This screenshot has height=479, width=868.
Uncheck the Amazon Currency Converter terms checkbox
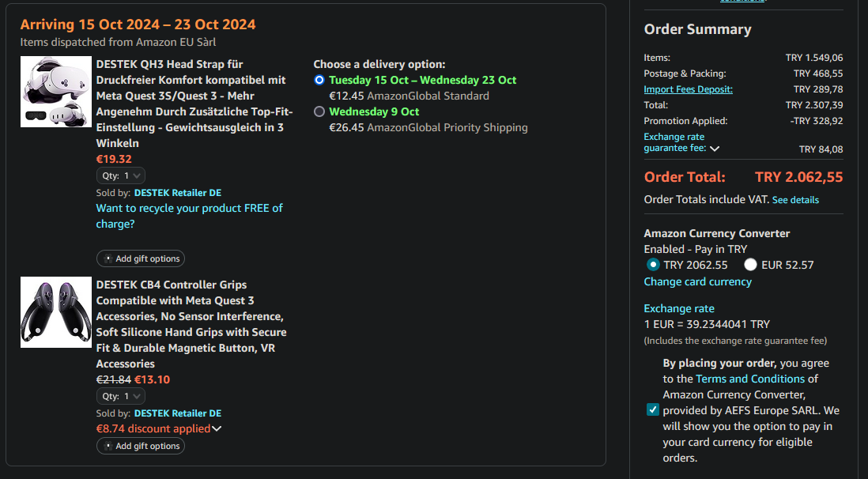coord(652,409)
